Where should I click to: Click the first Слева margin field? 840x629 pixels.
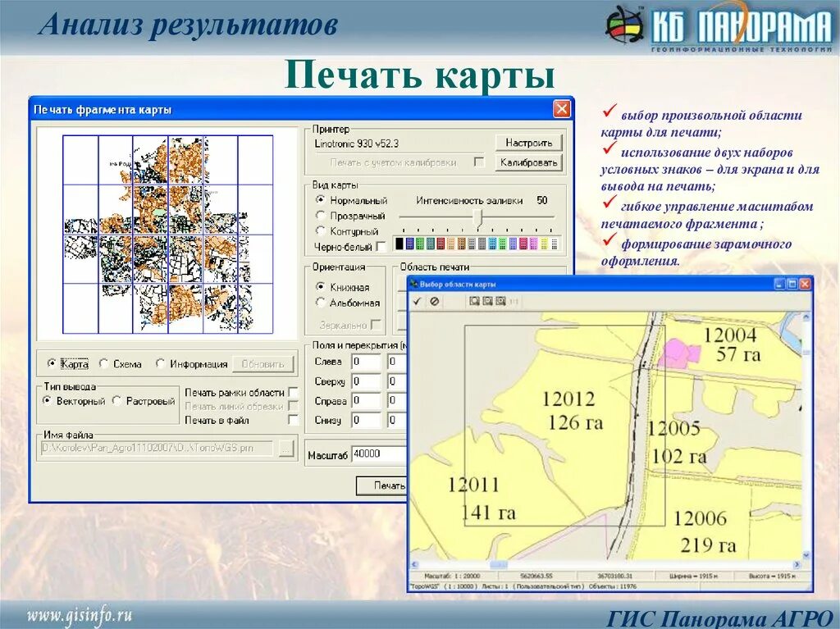click(367, 362)
